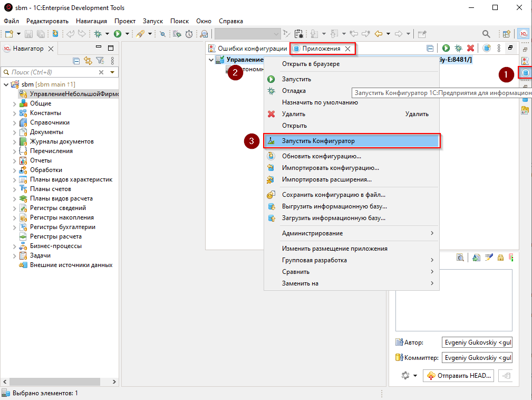This screenshot has width=532, height=400.
Task: Switch to Ошибки конфигурации tab
Action: (x=248, y=49)
